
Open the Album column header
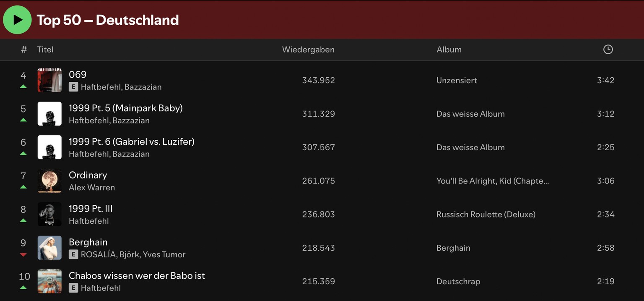click(x=449, y=50)
